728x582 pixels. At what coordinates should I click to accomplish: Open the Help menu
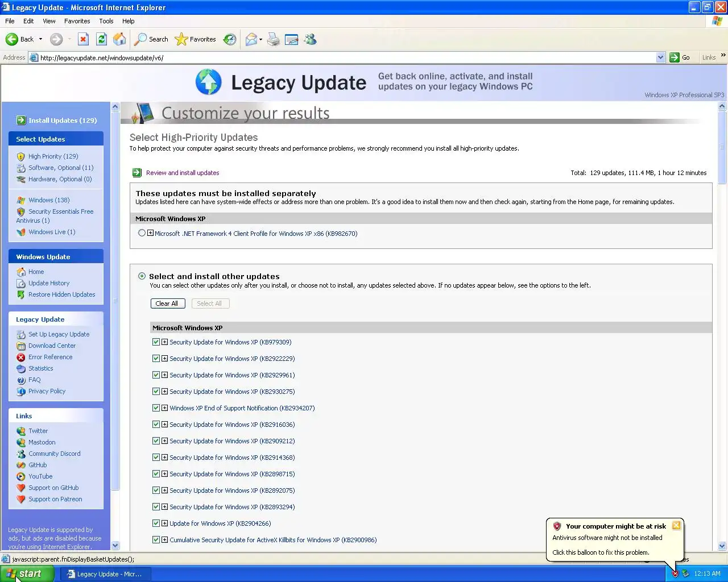[x=129, y=21]
